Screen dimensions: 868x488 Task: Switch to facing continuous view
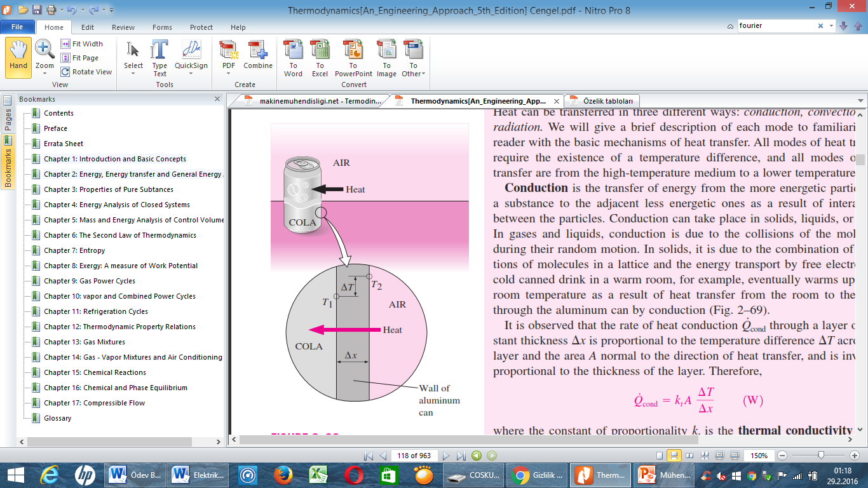(x=704, y=456)
